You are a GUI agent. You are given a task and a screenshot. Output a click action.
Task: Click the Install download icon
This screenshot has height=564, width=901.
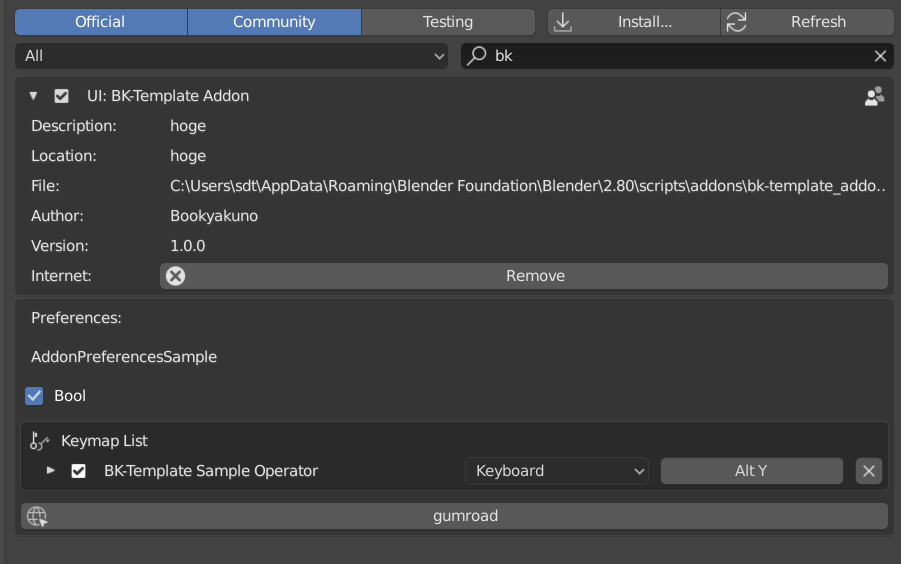click(563, 22)
